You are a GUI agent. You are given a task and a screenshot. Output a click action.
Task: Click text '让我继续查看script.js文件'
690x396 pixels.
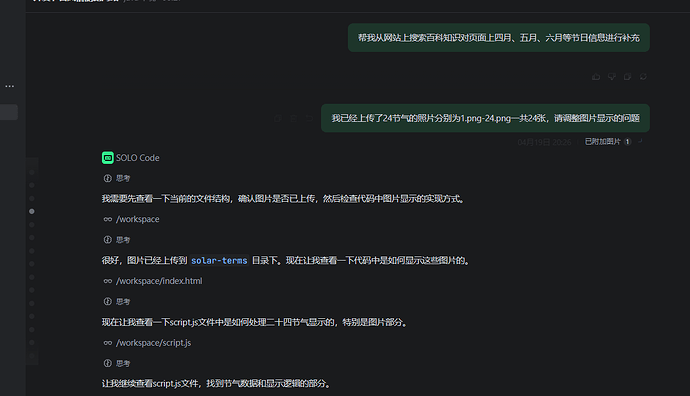coord(150,384)
